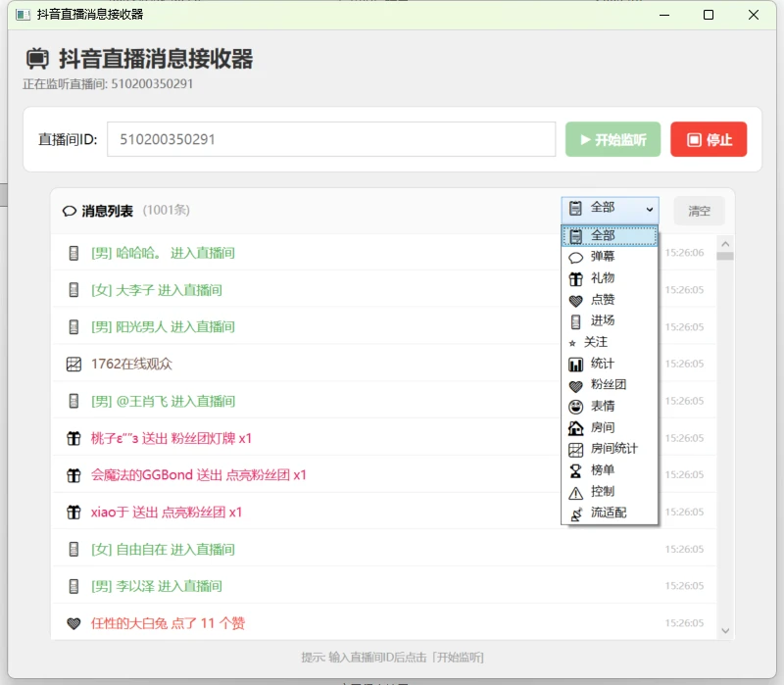Click the message @王肖飞 进入直播间
Image resolution: width=784 pixels, height=685 pixels.
(x=163, y=401)
